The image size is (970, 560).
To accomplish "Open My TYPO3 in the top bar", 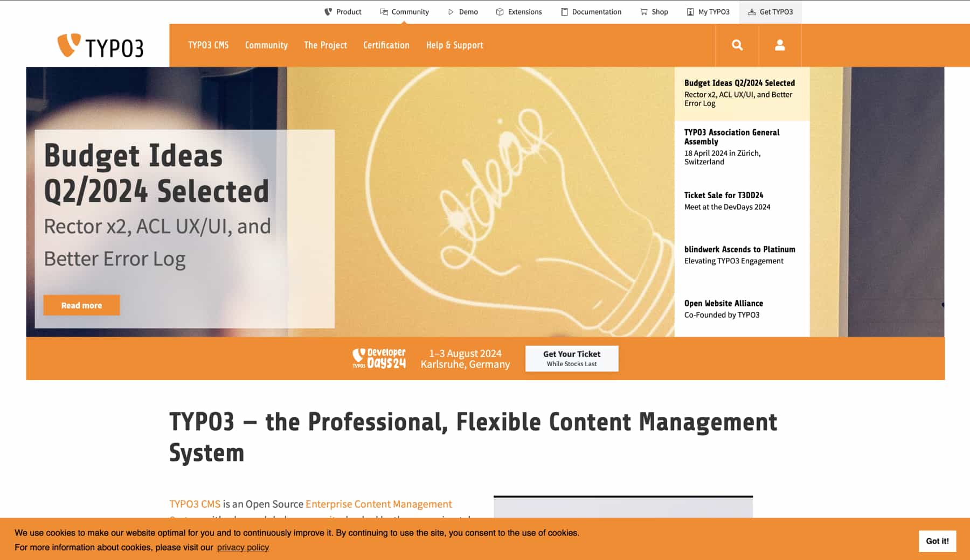I will [x=708, y=12].
